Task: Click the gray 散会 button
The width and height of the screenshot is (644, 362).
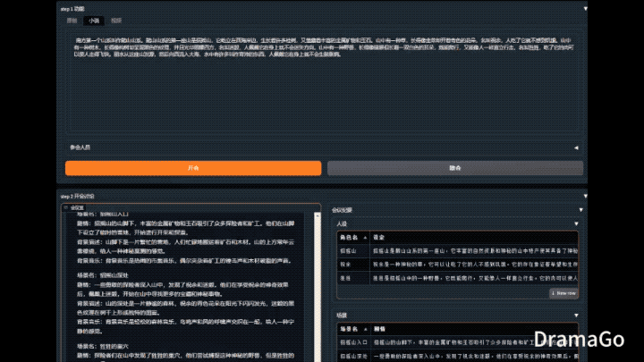Action: coord(455,168)
